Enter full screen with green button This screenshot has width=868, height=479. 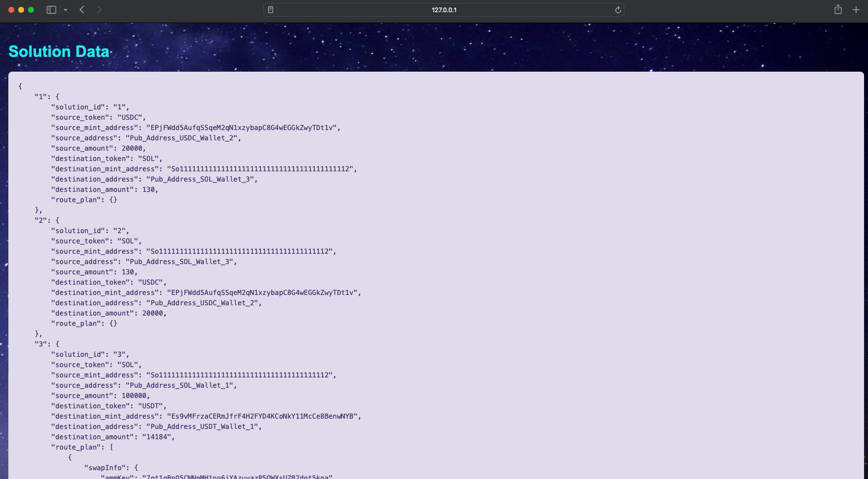(x=31, y=10)
